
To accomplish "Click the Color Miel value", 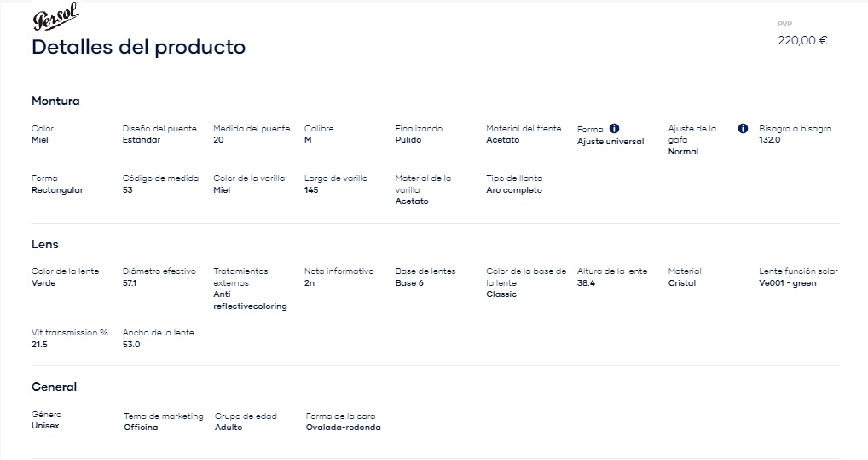I will (x=40, y=140).
